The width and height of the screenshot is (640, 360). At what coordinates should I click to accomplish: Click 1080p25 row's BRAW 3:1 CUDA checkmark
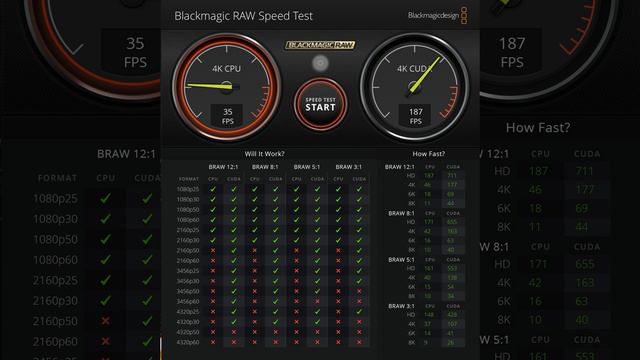click(x=359, y=189)
